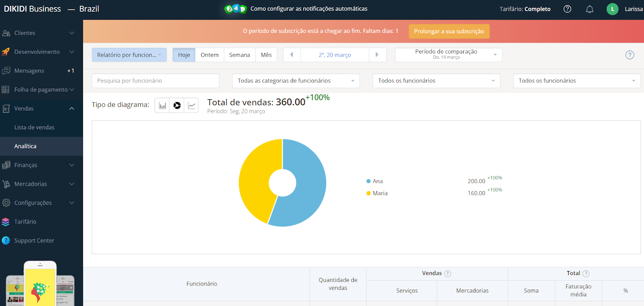Open the notification setup tutorial link
Image resolution: width=644 pixels, height=306 pixels.
(x=309, y=8)
